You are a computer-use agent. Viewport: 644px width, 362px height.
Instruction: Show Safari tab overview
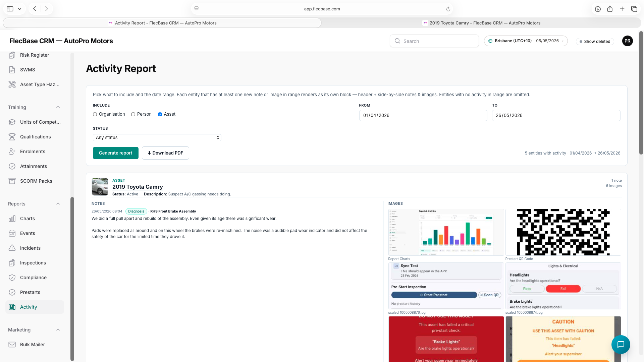click(x=634, y=9)
